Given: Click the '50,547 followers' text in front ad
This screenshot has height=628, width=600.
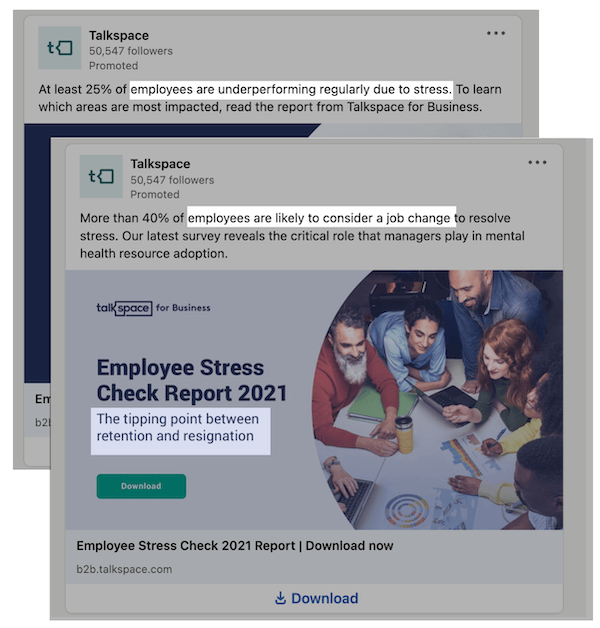Looking at the screenshot, I should point(172,180).
